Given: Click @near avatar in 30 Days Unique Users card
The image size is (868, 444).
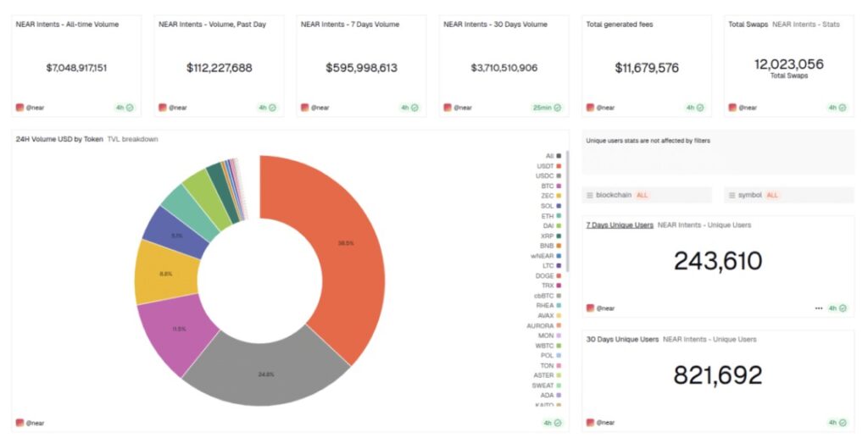Looking at the screenshot, I should pyautogui.click(x=590, y=423).
